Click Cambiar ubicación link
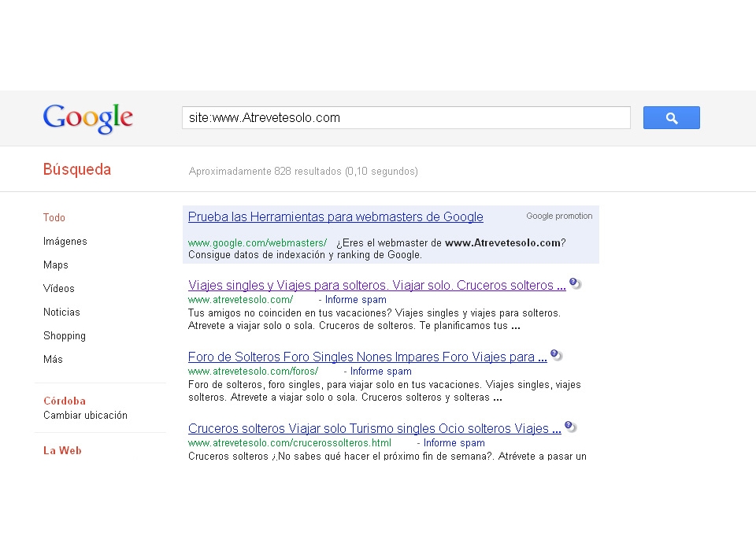Screen dimensions: 756x551 click(x=85, y=415)
